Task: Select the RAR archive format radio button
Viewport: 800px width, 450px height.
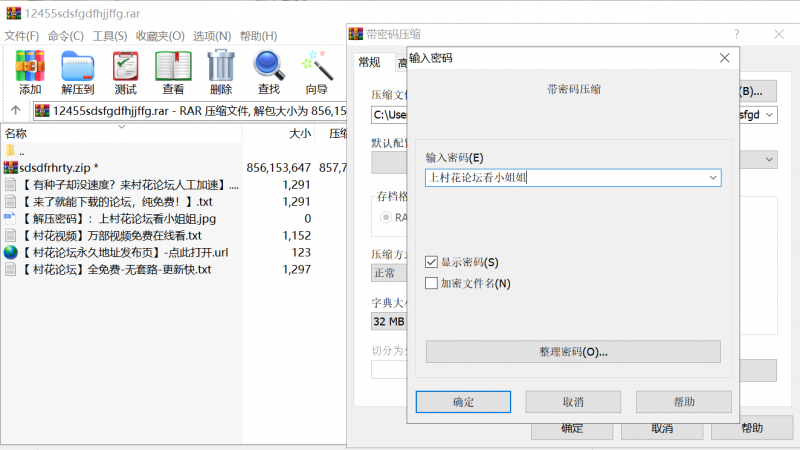Action: coord(386,217)
